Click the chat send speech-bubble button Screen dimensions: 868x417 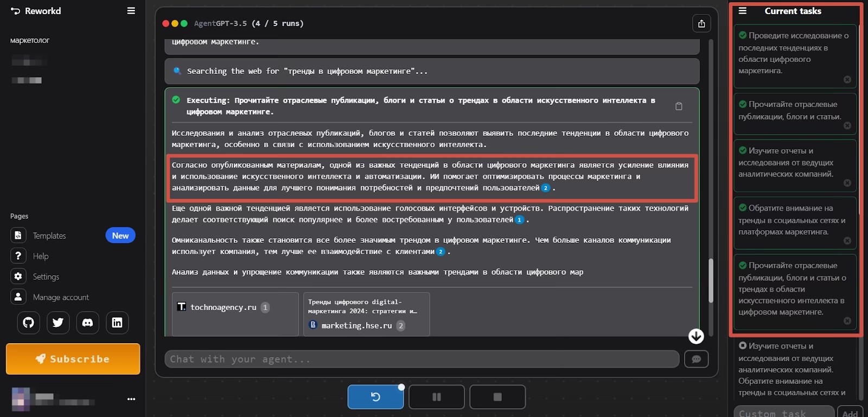[697, 359]
